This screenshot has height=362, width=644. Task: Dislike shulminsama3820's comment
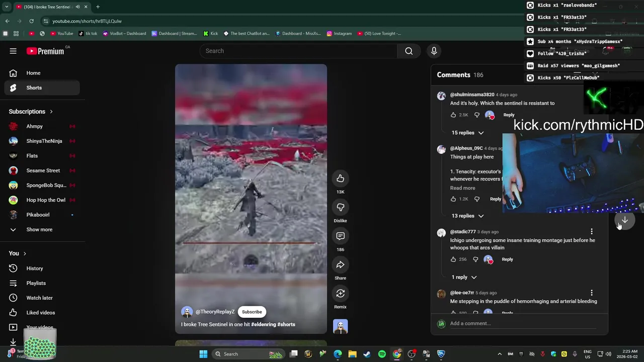tap(477, 115)
